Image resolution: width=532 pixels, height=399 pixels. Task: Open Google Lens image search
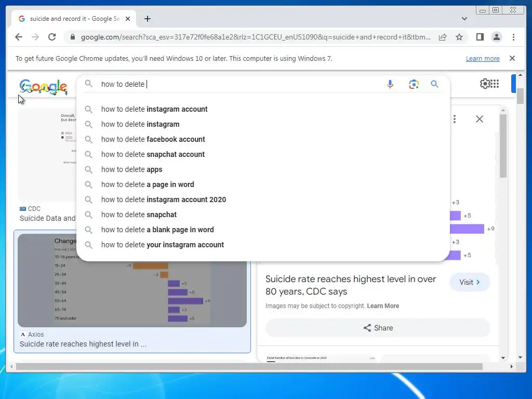tap(414, 84)
